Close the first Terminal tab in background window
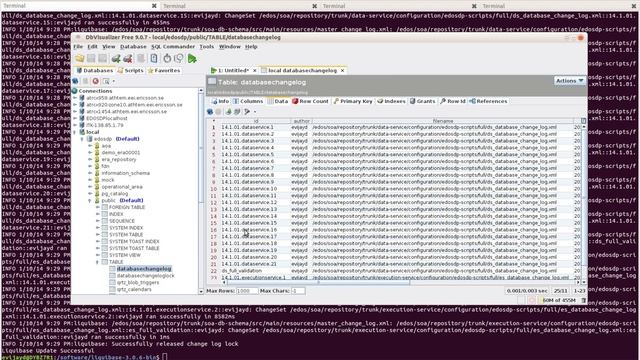The height and width of the screenshot is (360, 640). (x=154, y=6)
